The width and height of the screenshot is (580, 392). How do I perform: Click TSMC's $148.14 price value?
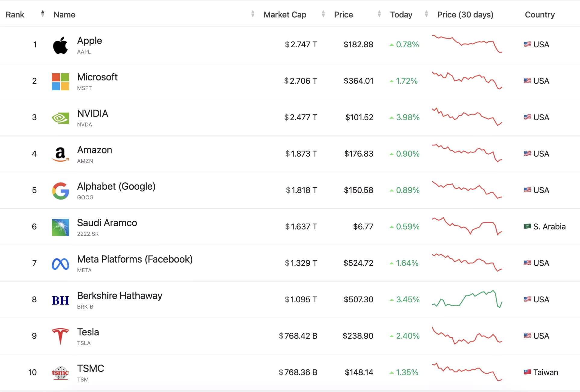click(x=359, y=372)
